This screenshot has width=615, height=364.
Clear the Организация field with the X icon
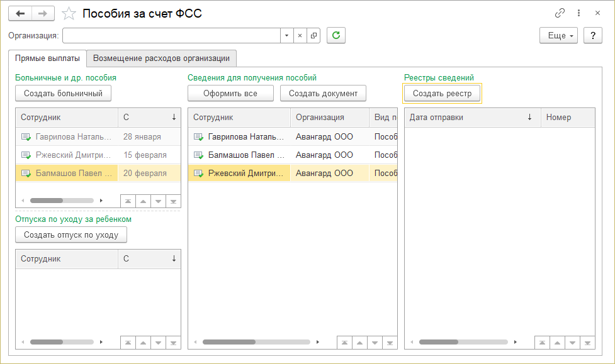pos(300,36)
